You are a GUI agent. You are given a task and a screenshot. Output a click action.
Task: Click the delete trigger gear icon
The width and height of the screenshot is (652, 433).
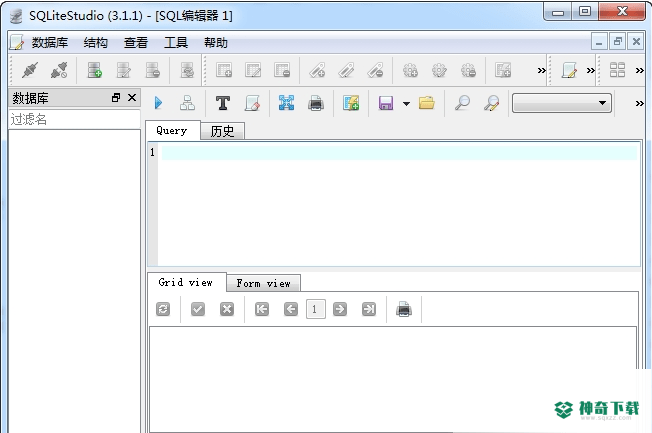tap(468, 70)
